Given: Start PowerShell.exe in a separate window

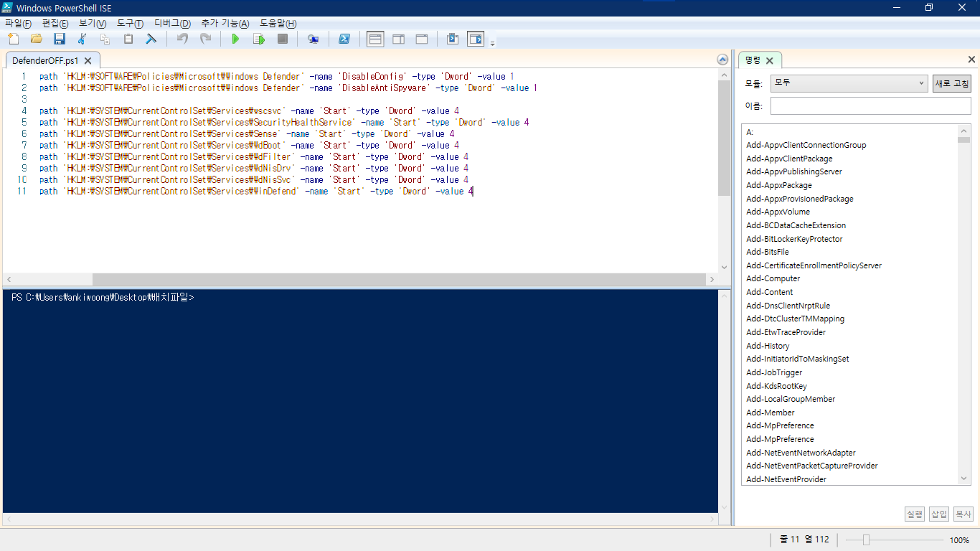Looking at the screenshot, I should click(344, 39).
